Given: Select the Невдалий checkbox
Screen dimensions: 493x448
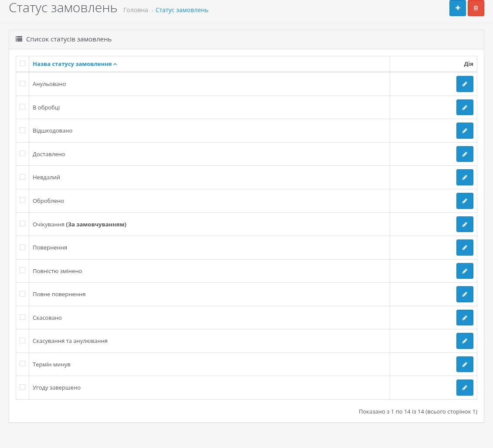Looking at the screenshot, I should click(22, 177).
